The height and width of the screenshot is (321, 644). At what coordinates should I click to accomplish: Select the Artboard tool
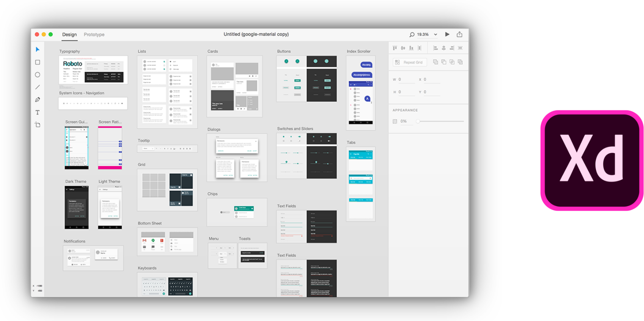[x=38, y=124]
